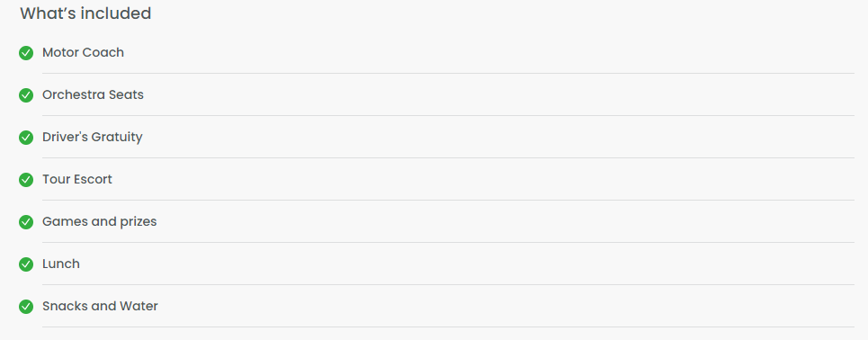Click the green checkmark beside Games and prizes
Screen dimensions: 868x340
(x=26, y=222)
